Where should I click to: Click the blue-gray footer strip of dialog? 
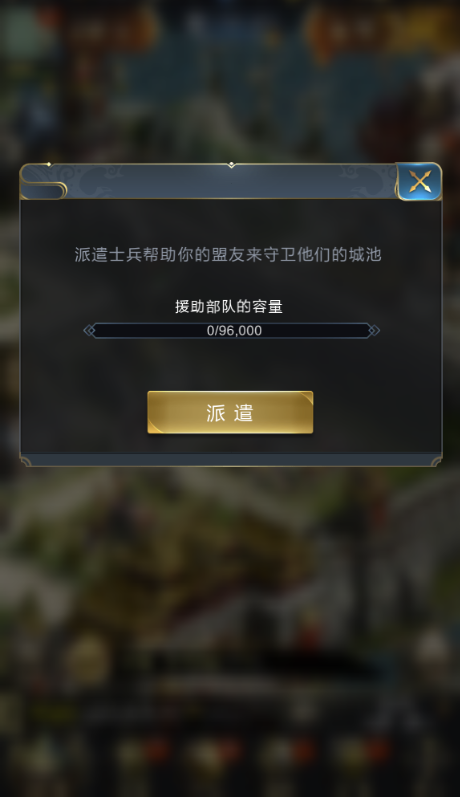(231, 459)
